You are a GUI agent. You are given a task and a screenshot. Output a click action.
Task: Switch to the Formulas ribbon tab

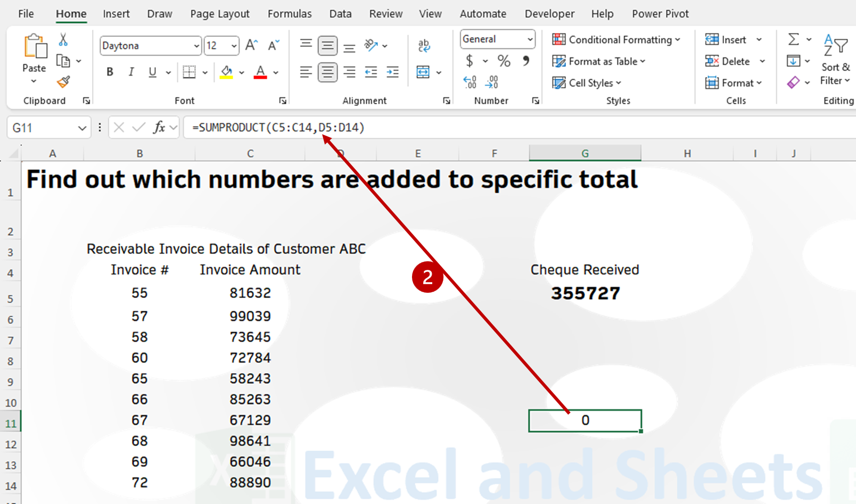click(289, 13)
